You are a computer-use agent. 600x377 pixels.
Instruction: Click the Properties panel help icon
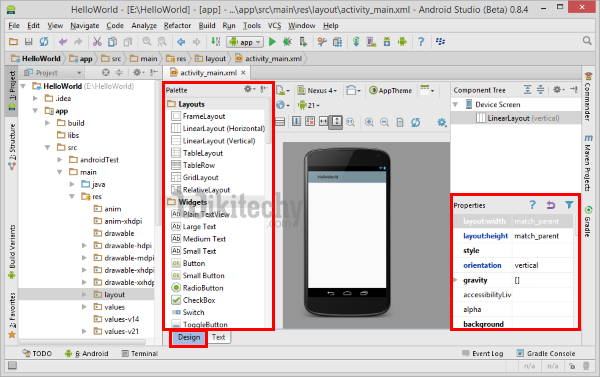tap(533, 205)
